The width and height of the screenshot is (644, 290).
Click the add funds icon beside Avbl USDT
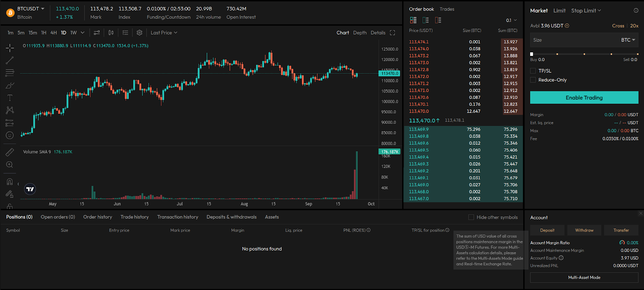click(567, 26)
